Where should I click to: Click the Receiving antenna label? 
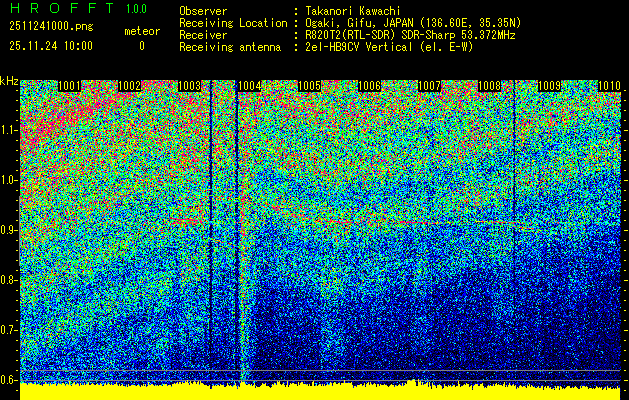230,47
